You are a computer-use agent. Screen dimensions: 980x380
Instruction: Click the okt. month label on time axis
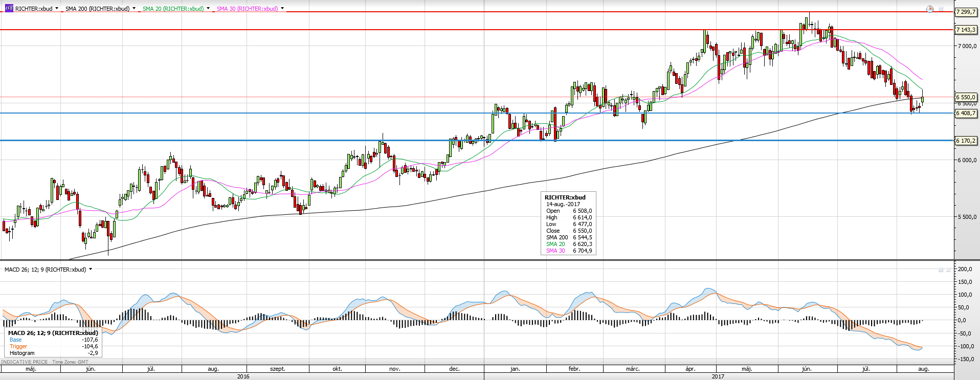click(337, 369)
